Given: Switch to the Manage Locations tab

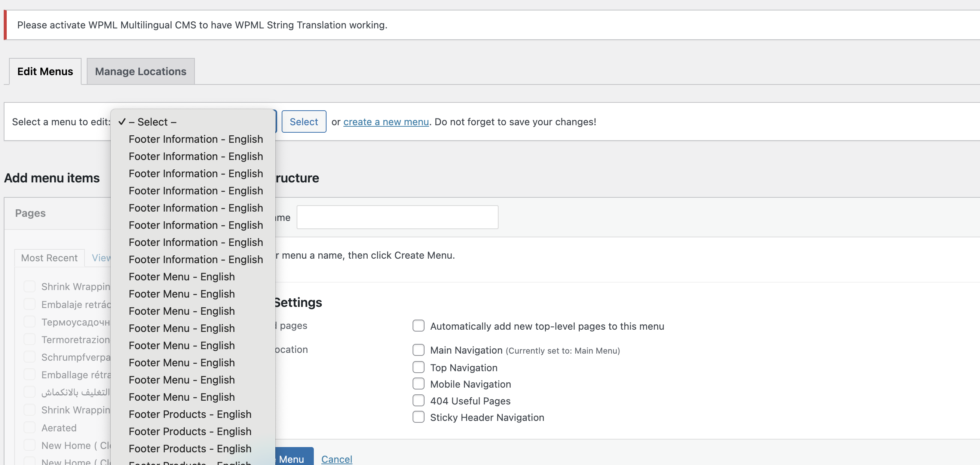Looking at the screenshot, I should point(140,71).
